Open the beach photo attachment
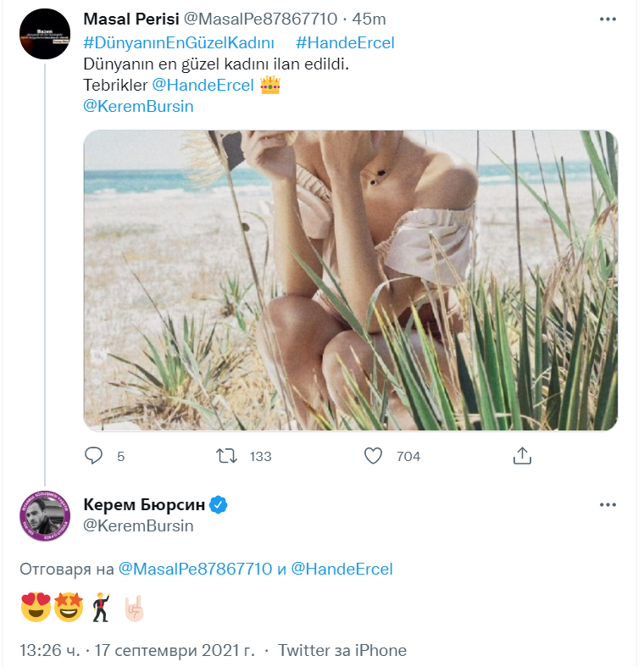The image size is (644, 667). tap(350, 280)
